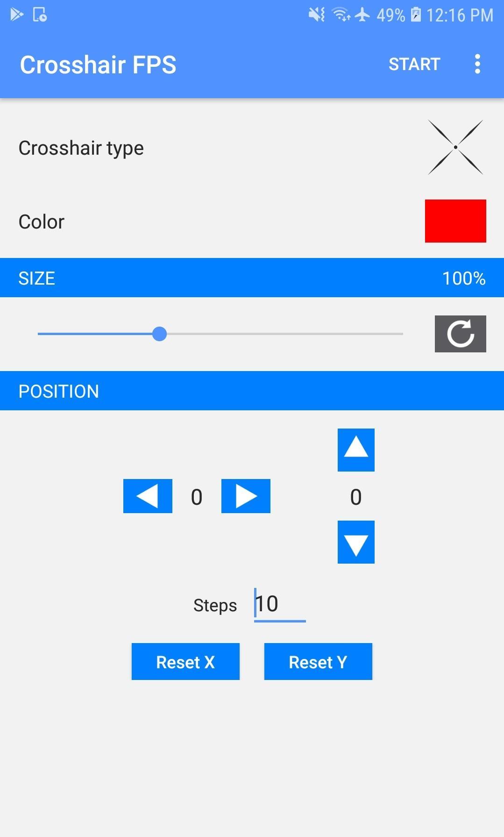
Task: Click the Reset Y button
Action: 318,661
